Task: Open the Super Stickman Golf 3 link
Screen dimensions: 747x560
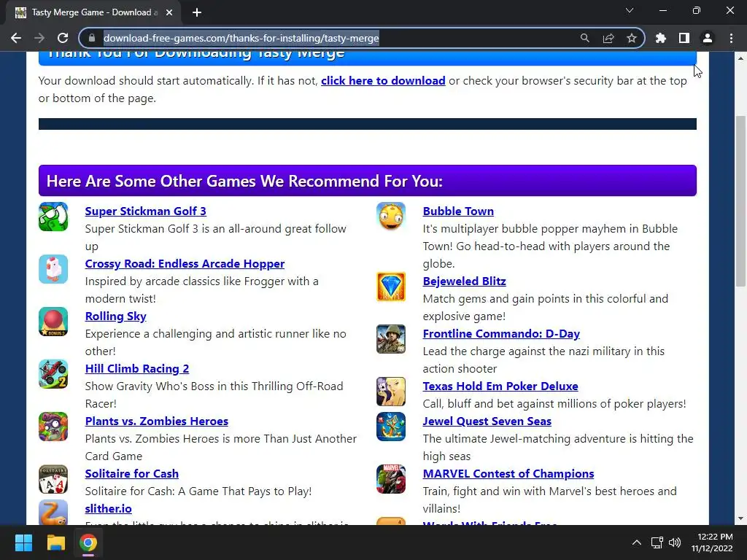Action: pos(145,211)
